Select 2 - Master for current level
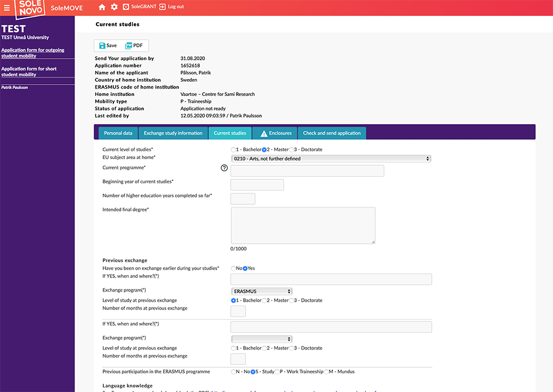 pos(264,150)
